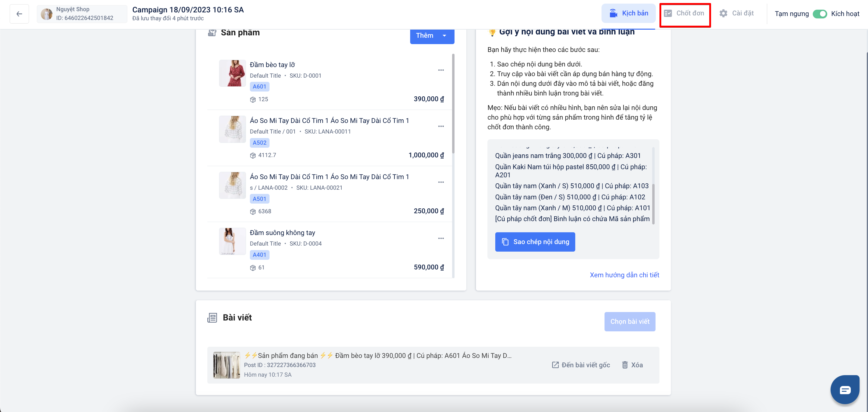This screenshot has height=412, width=868.
Task: Open three-dots menu for product A502
Action: 441,126
